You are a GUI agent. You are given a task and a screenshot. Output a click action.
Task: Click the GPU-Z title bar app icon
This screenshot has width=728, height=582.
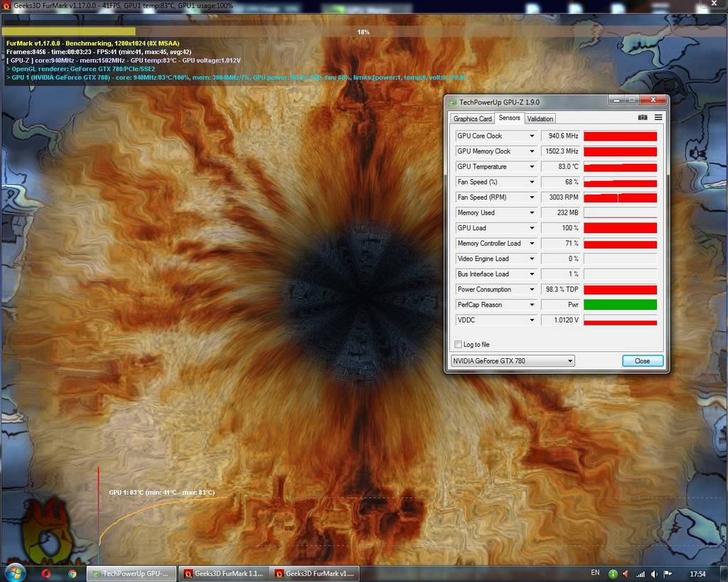point(453,102)
